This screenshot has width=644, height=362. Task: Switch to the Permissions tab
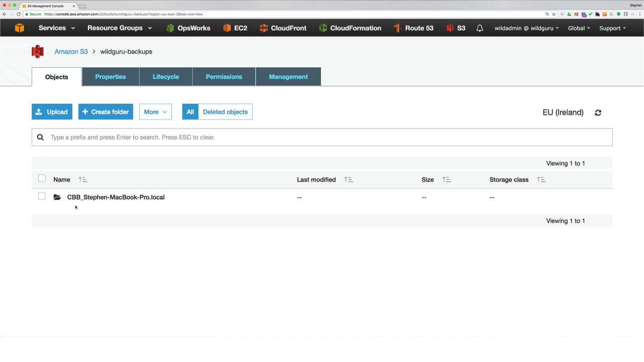tap(224, 77)
